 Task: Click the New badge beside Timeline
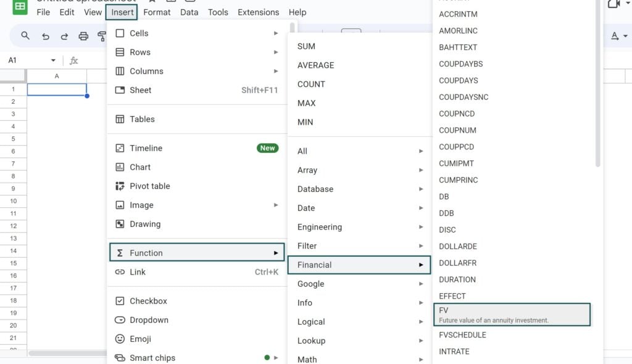[x=267, y=148]
